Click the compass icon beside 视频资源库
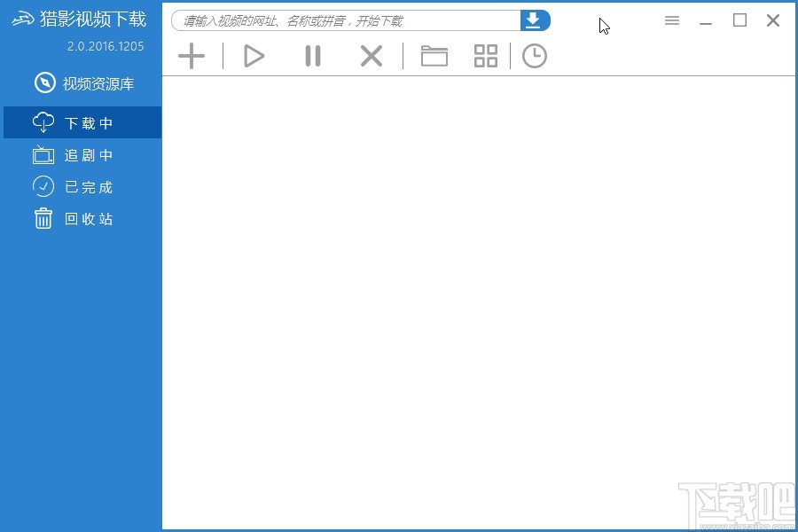Screen dimensions: 798x532 (45, 82)
